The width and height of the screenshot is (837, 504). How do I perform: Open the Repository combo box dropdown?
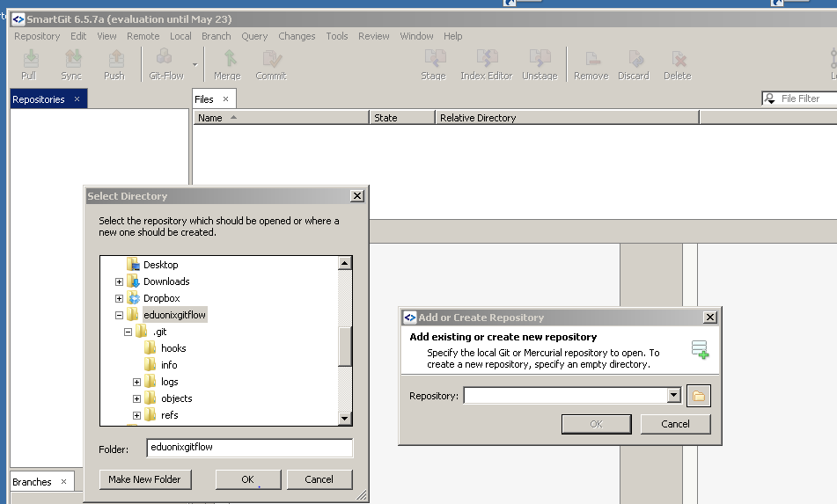coord(673,395)
